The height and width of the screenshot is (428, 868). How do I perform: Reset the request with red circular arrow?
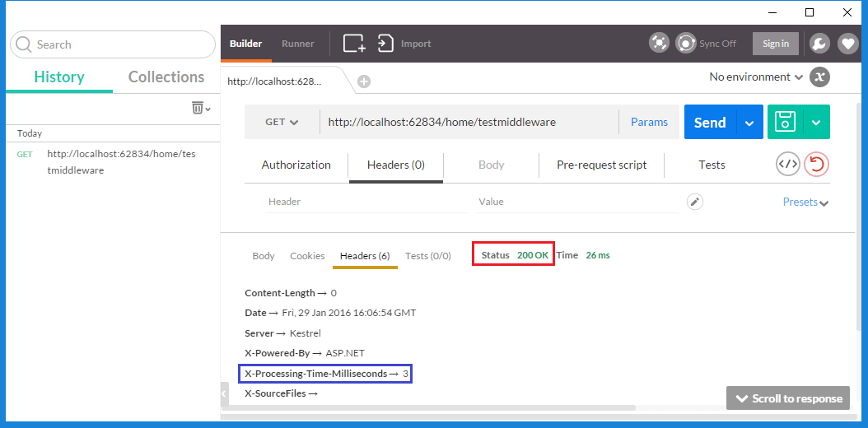pos(816,165)
